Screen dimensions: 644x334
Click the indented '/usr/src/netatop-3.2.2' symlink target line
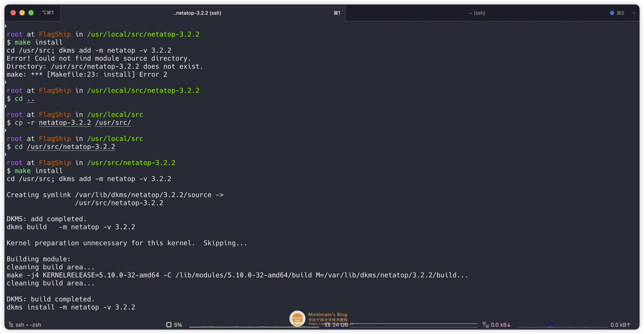(119, 203)
